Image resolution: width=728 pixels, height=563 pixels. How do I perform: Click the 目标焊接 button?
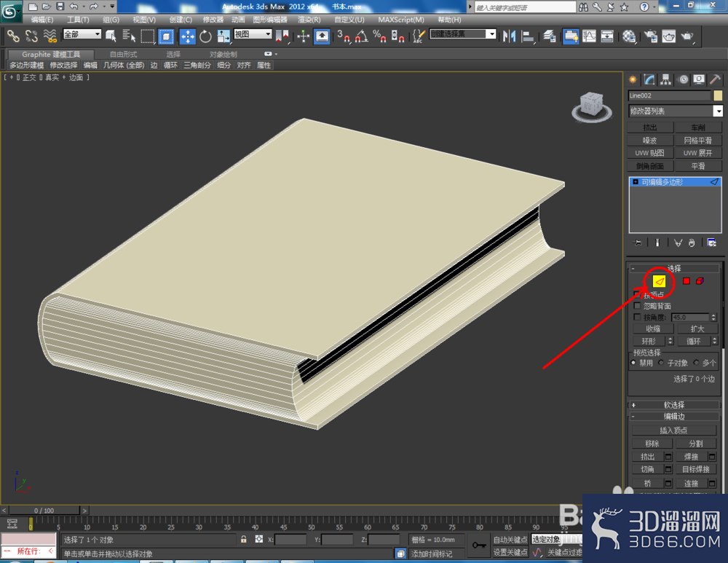tap(695, 469)
